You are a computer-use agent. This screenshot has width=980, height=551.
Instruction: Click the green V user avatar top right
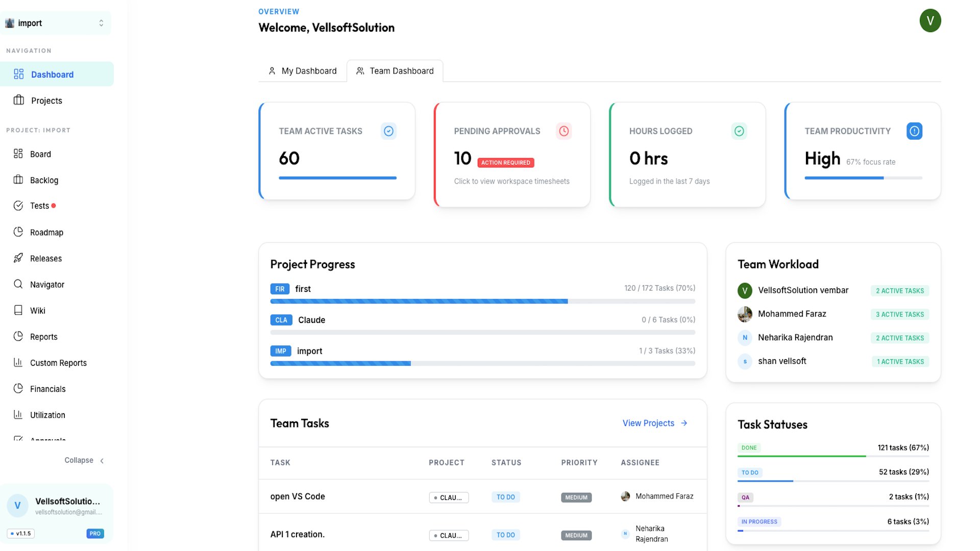(x=930, y=20)
